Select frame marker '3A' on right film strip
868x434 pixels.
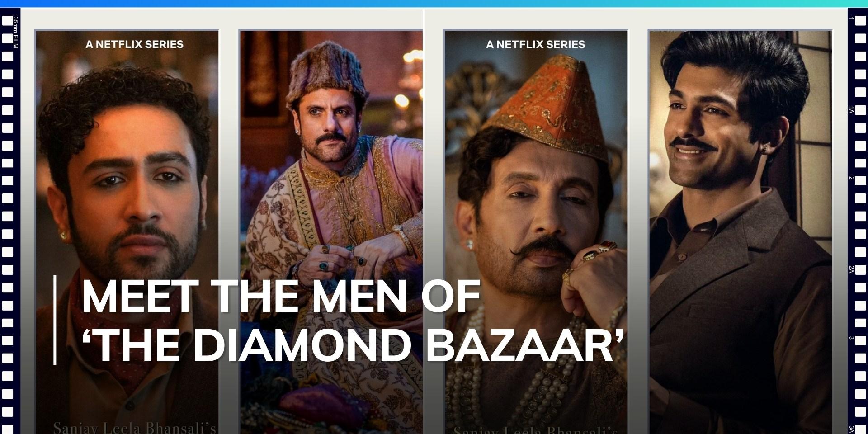(x=851, y=429)
